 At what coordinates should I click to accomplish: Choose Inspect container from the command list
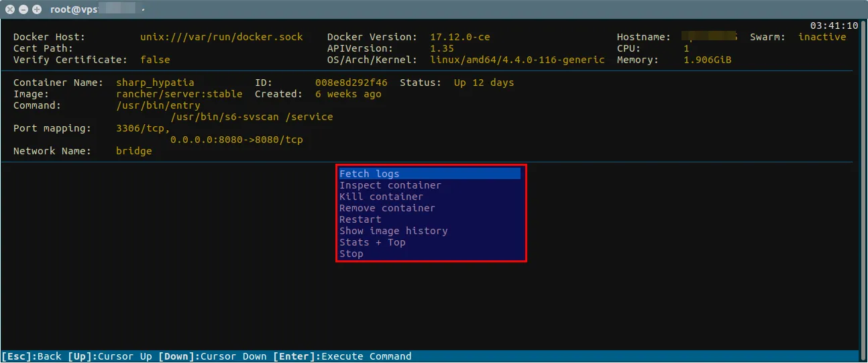pyautogui.click(x=390, y=185)
